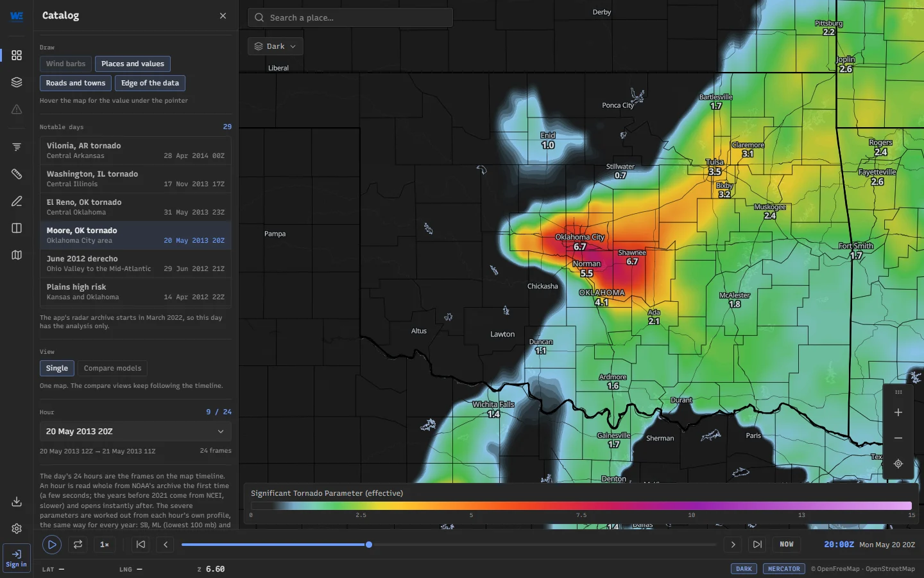The height and width of the screenshot is (578, 924).
Task: Click the MERCATOR projection button
Action: [784, 569]
